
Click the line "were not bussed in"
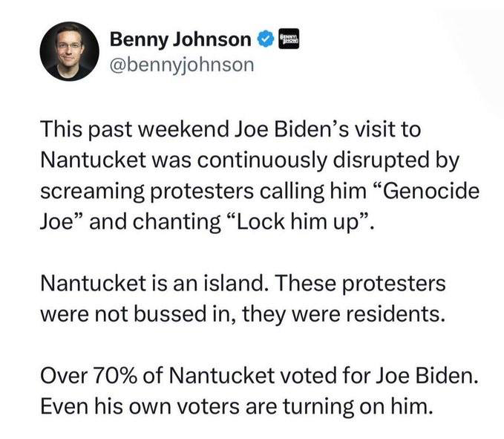[140, 314]
